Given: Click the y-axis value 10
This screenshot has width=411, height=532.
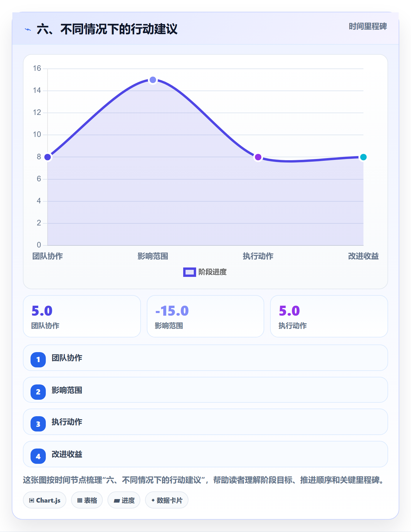Looking at the screenshot, I should point(37,135).
